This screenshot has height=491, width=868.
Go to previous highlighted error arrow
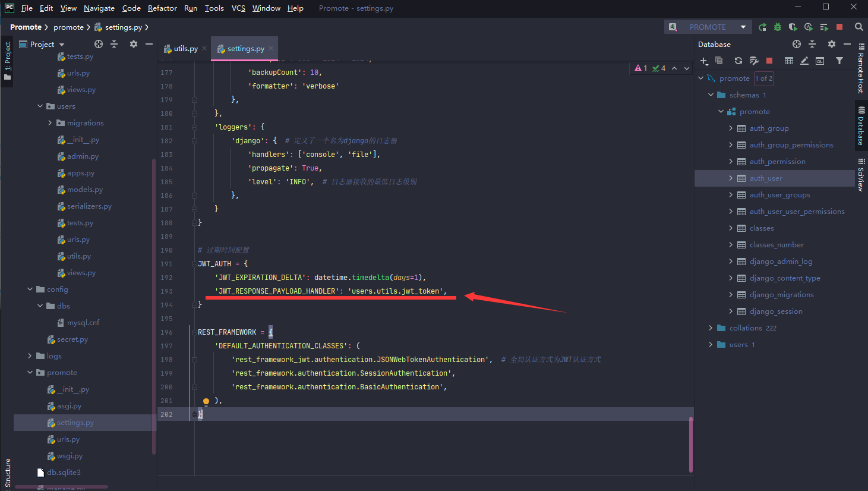click(674, 68)
